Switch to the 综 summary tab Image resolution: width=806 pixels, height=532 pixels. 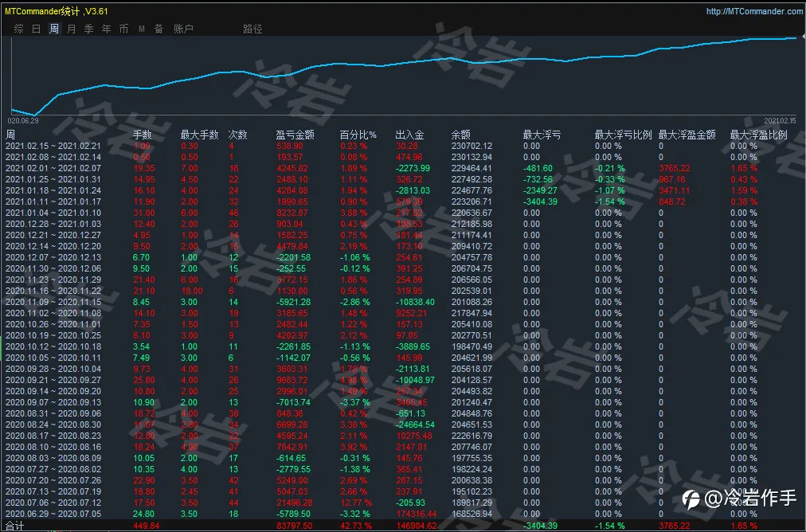pos(18,29)
